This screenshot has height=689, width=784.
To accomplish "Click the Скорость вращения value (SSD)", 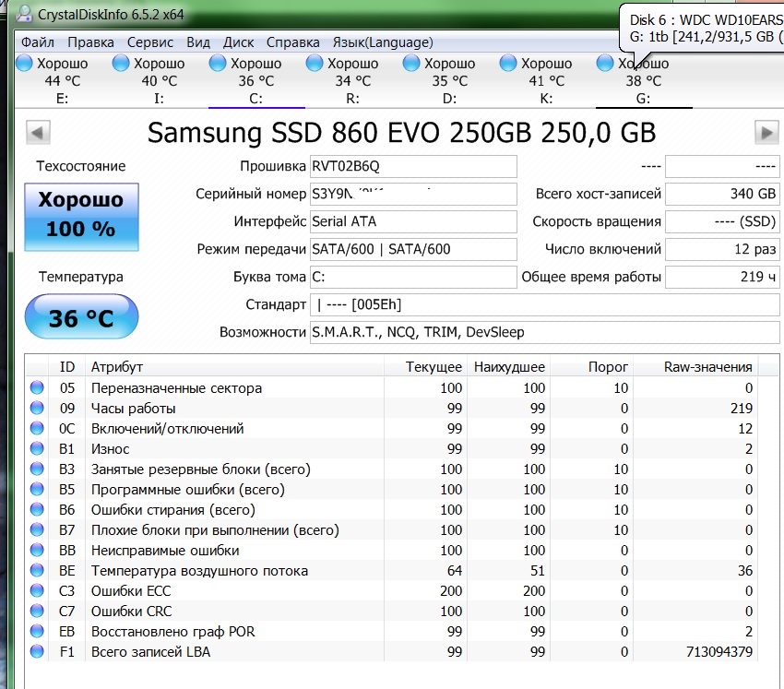I will point(722,221).
